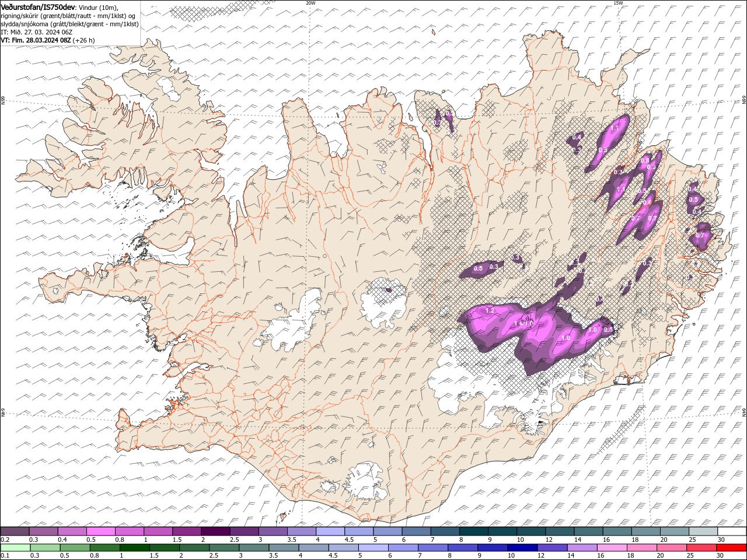
Task: Click the 30 red swatch in lower legend row
Action: 731,548
